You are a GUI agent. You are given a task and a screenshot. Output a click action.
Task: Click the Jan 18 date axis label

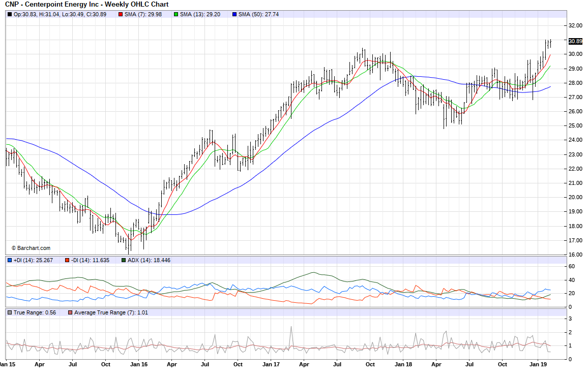[x=403, y=364]
